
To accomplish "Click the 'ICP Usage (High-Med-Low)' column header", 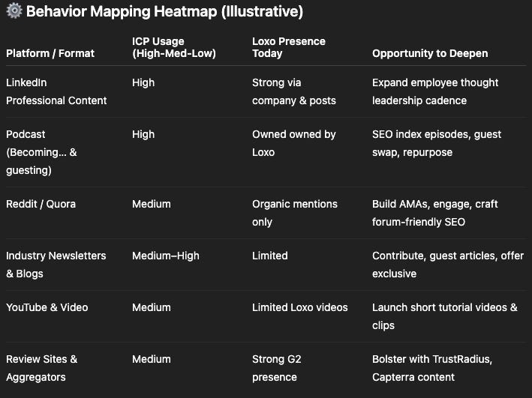I will [174, 47].
